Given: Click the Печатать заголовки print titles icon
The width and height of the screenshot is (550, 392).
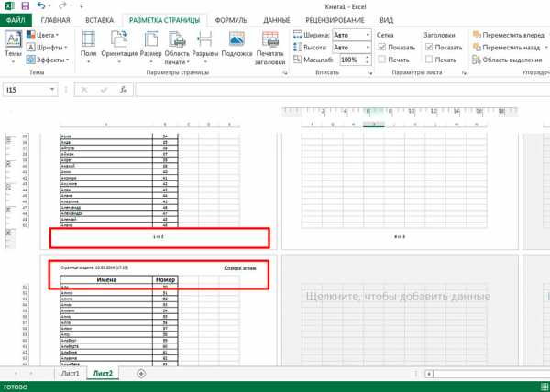Looking at the screenshot, I should (x=270, y=38).
